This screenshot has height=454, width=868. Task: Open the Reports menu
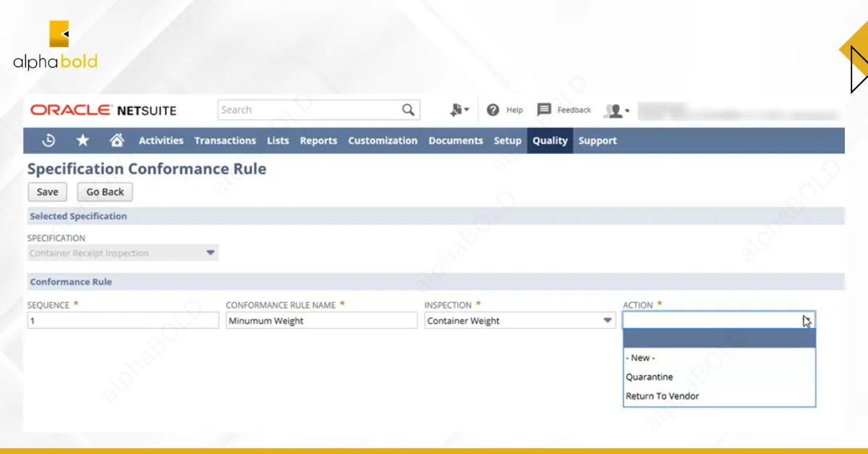[x=318, y=141]
